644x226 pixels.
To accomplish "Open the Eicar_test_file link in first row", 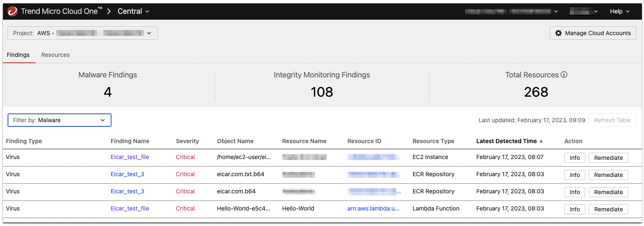I will coord(130,157).
